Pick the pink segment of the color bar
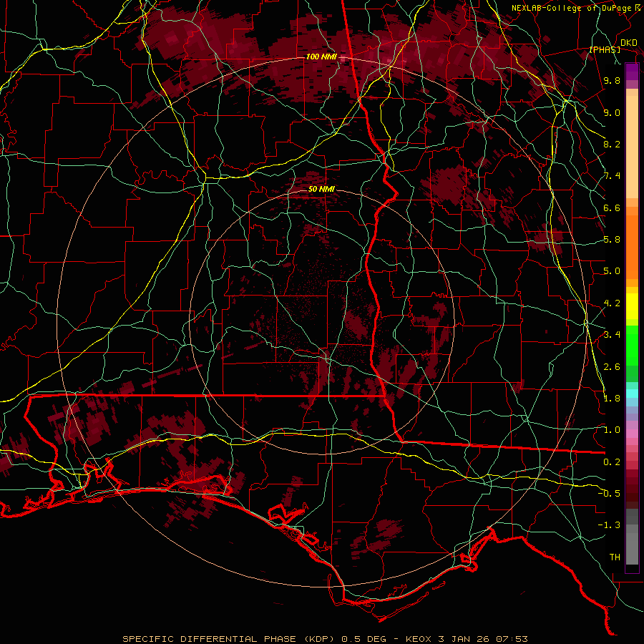 (x=632, y=434)
